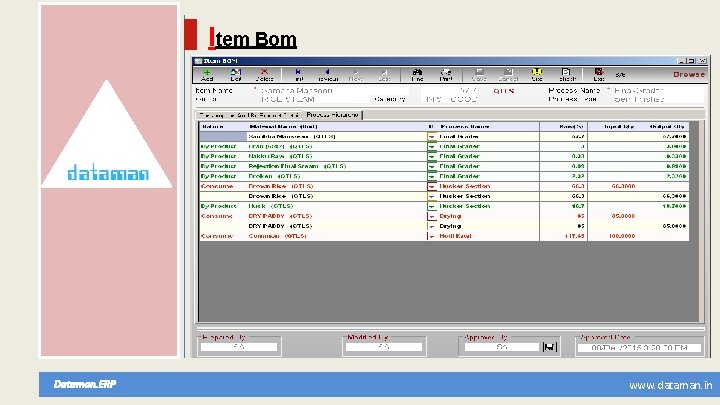Open dropdown in Husk by-product row
Screen dimensions: 720x405
point(432,207)
